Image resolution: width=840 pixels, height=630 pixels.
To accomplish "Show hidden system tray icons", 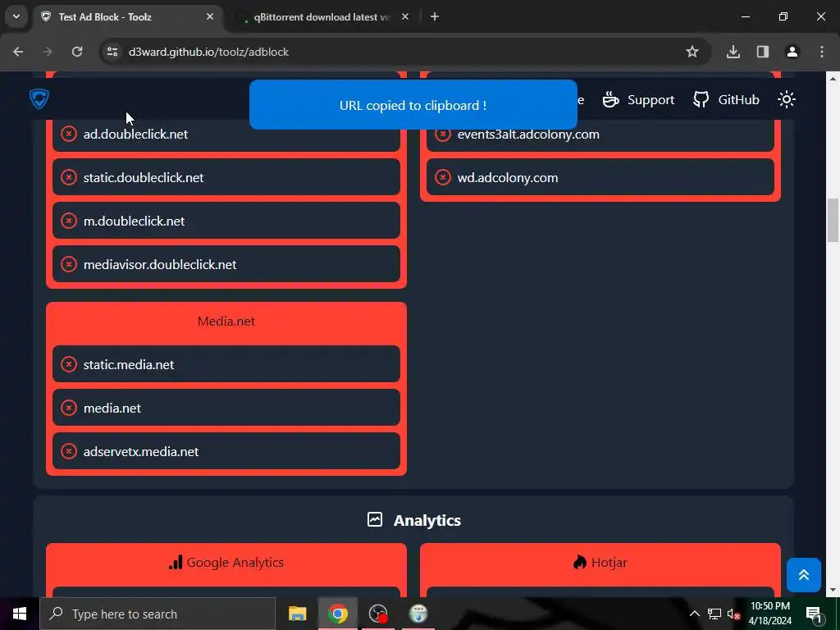I will (x=694, y=614).
